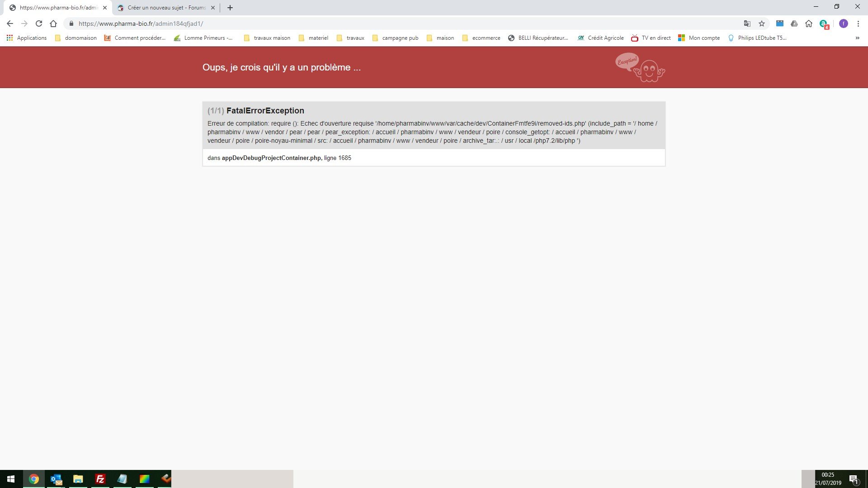Open Windows notification center
The width and height of the screenshot is (868, 488).
click(x=854, y=479)
